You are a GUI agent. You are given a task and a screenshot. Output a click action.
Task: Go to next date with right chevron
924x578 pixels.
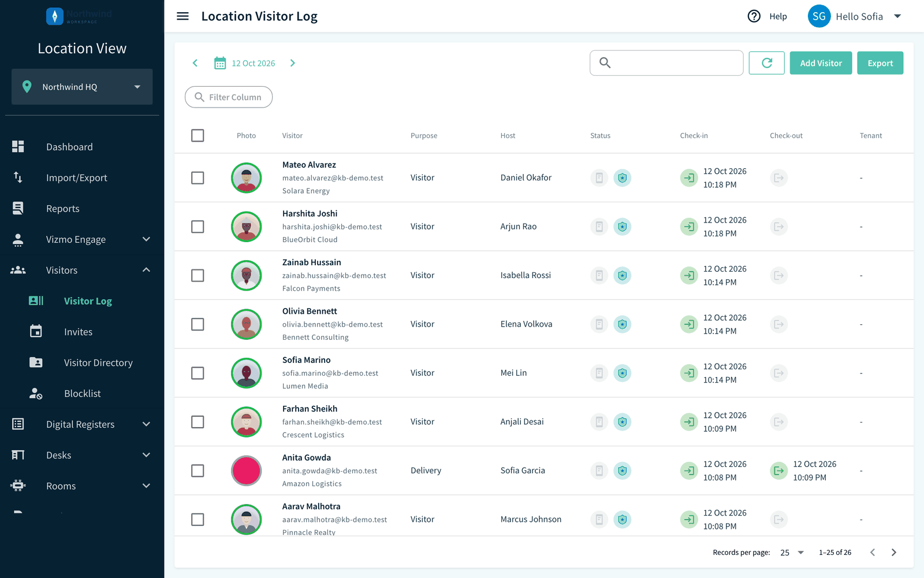coord(292,63)
